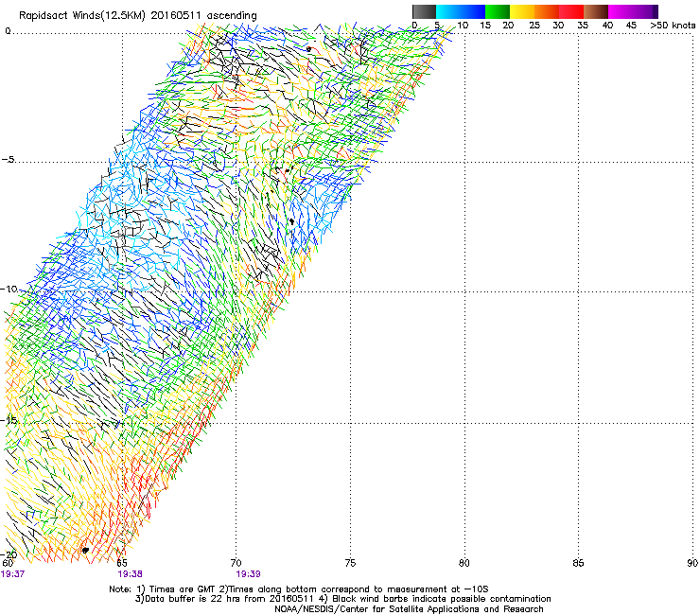This screenshot has width=700, height=615.
Task: Click the cyan-to-blue 5-15 knots legend segment
Action: [x=461, y=11]
